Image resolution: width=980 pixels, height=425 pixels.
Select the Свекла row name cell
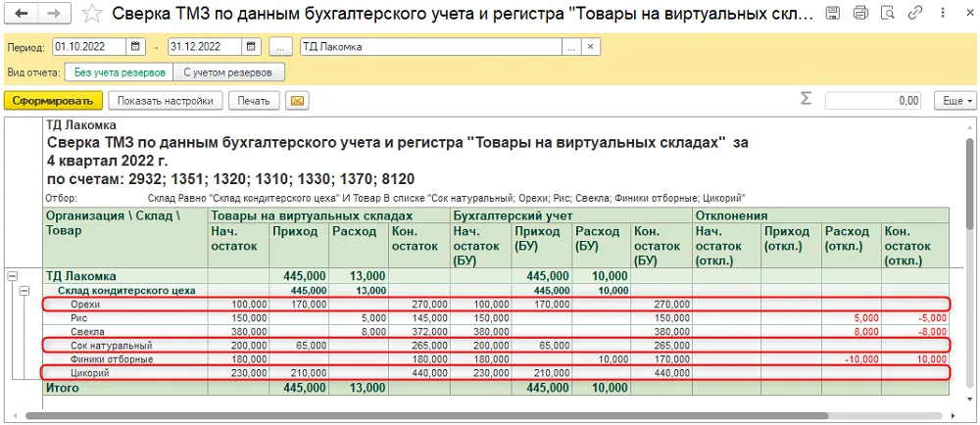(125, 331)
